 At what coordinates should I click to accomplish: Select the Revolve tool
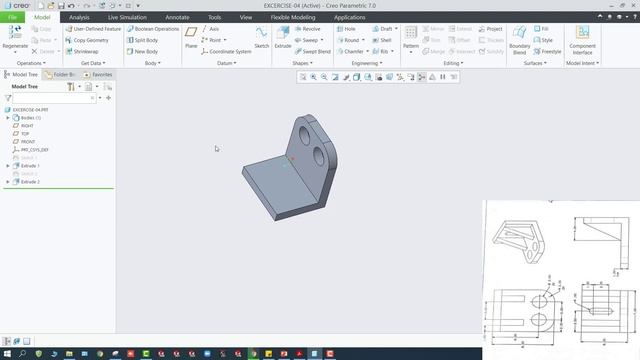(x=307, y=29)
